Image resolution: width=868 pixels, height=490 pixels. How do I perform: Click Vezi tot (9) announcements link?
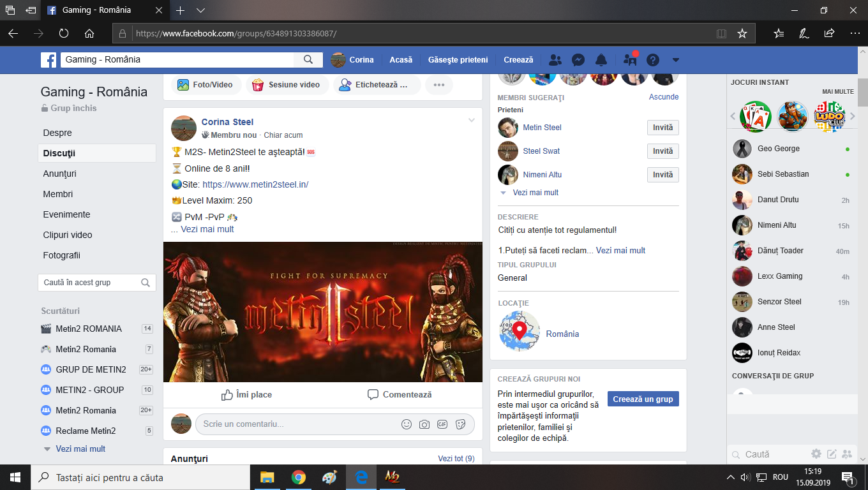pos(456,459)
